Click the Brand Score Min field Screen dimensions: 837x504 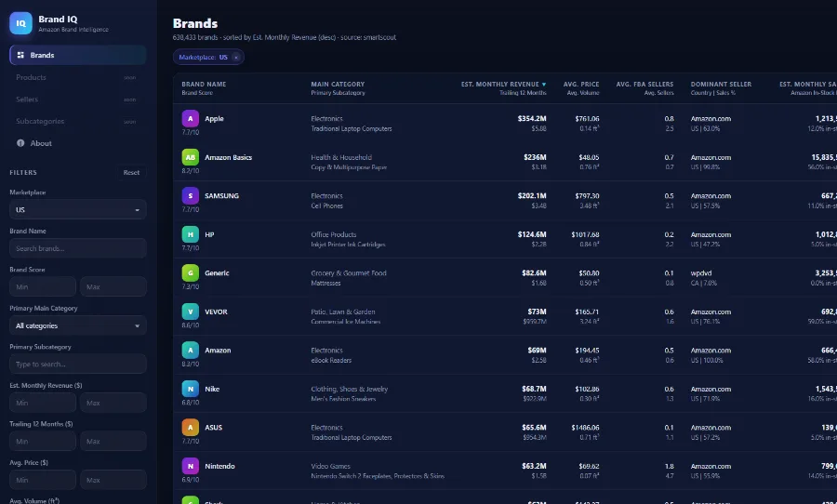pyautogui.click(x=43, y=286)
